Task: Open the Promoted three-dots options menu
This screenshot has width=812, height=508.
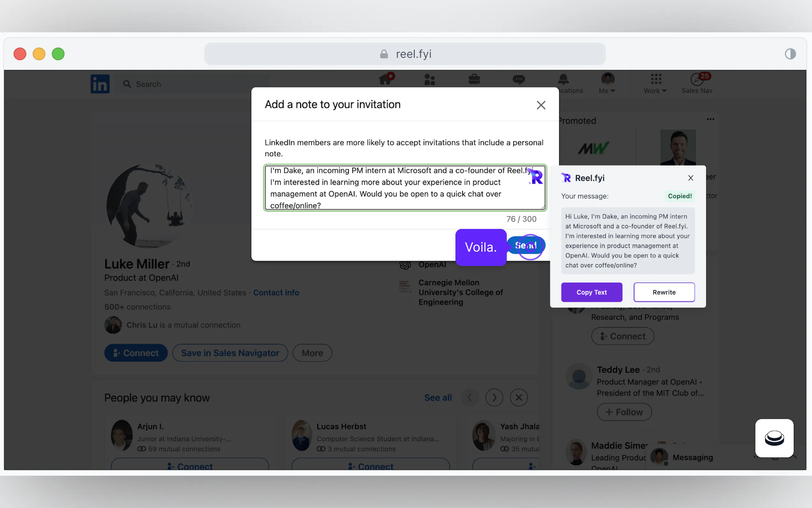Action: tap(710, 119)
